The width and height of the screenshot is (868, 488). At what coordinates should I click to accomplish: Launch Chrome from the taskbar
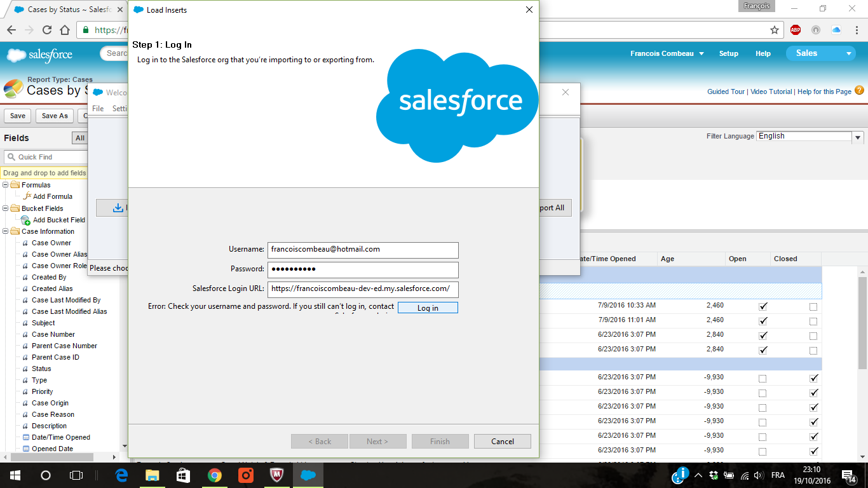point(215,475)
